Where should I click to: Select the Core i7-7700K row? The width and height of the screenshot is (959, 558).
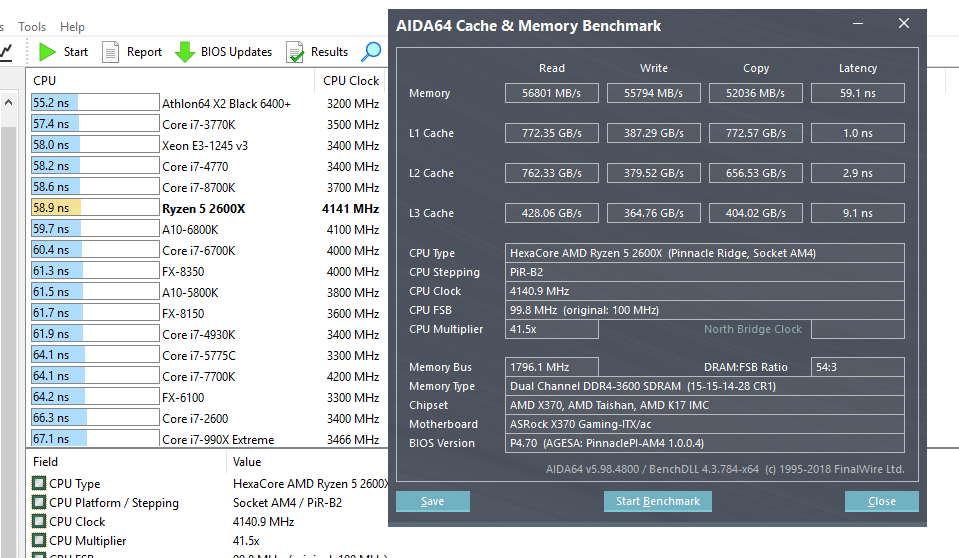[207, 376]
